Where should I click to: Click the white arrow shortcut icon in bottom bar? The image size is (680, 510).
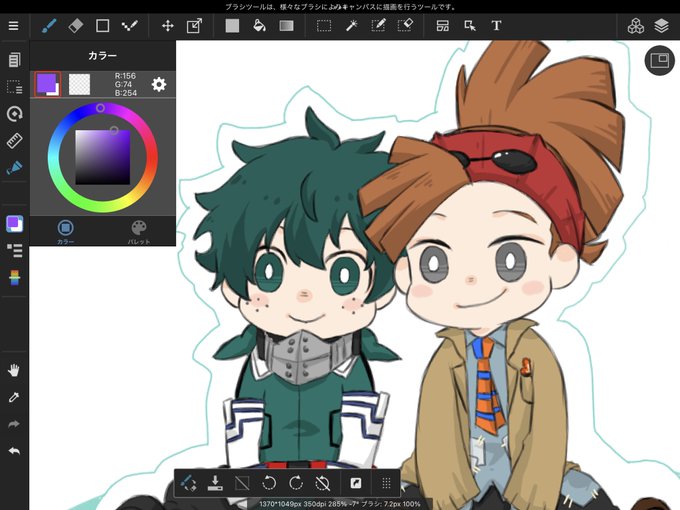(355, 483)
